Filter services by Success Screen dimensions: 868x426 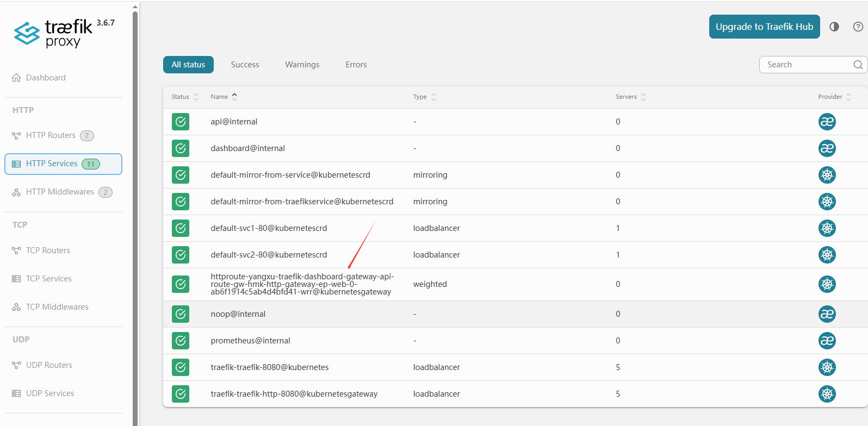(245, 65)
